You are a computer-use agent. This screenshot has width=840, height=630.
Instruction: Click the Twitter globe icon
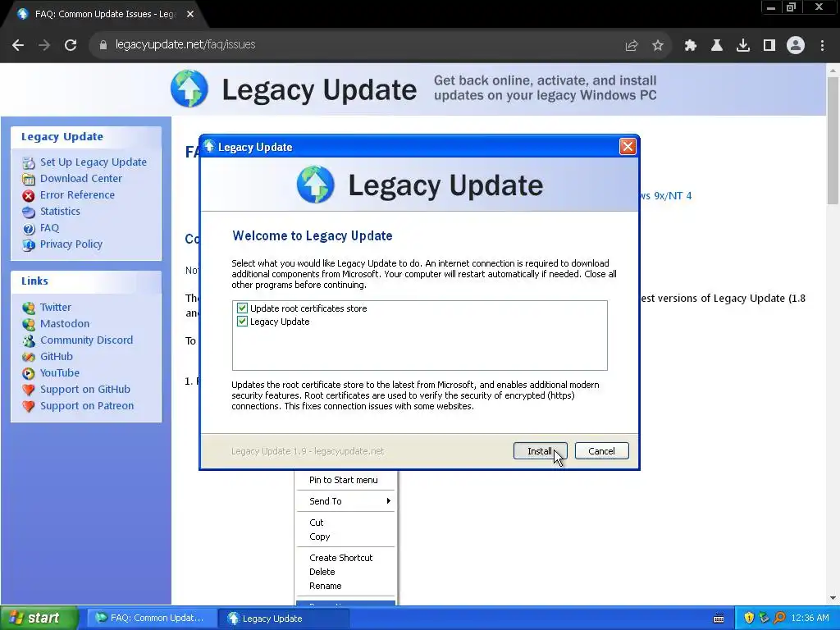click(x=29, y=308)
